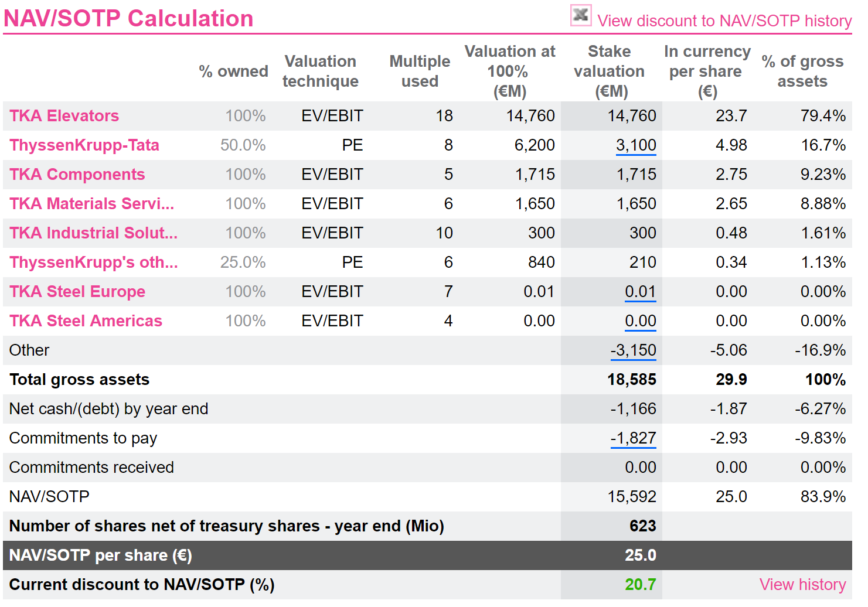Click the multiple 18 for TKA Elevators
Image resolution: width=868 pixels, height=607 pixels.
[x=444, y=116]
